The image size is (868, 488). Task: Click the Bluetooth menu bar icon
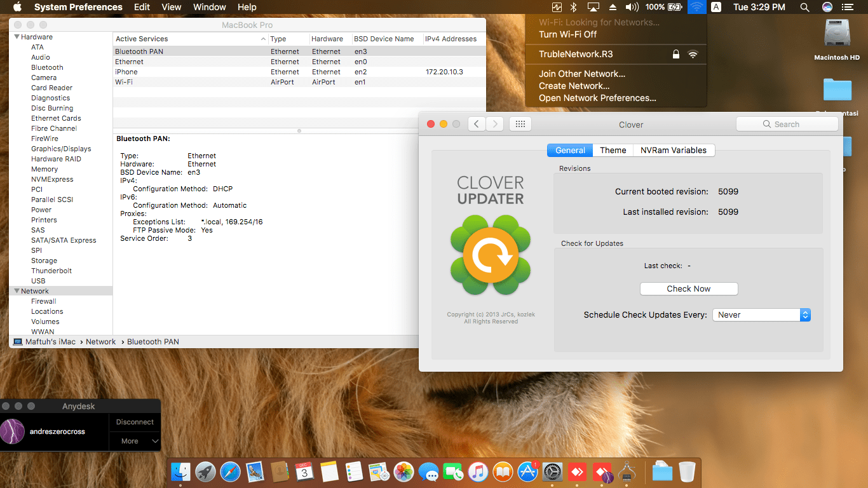(573, 7)
